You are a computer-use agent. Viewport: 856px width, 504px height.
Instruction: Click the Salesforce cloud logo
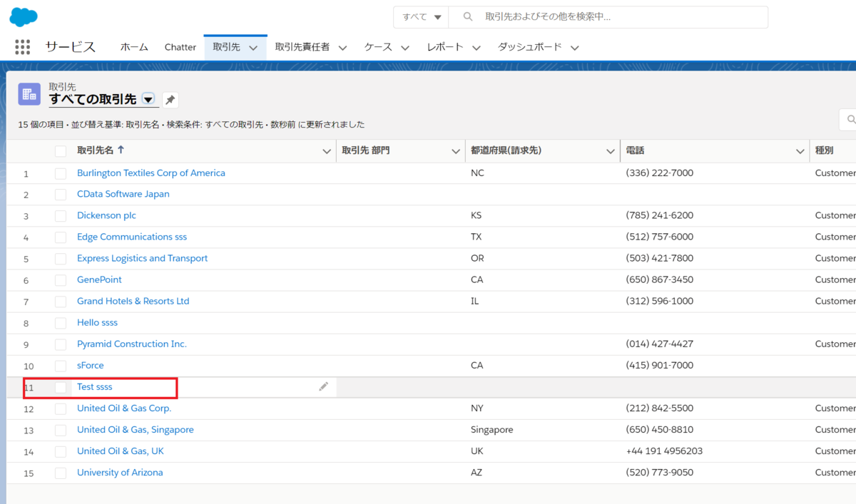pyautogui.click(x=24, y=17)
